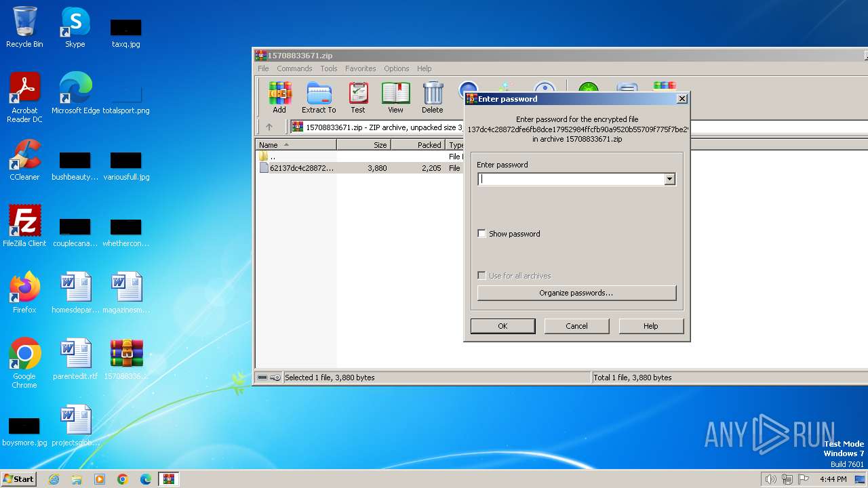
Task: Select the bushbeauty desktop file
Action: pyautogui.click(x=75, y=166)
